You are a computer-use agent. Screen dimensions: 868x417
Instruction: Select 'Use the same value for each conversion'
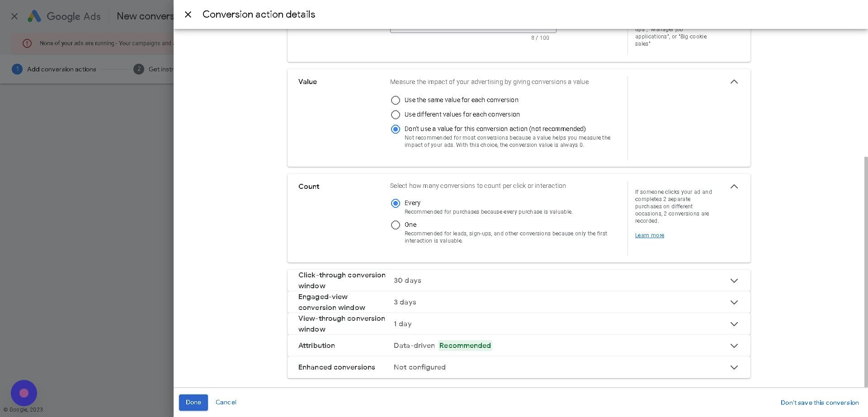point(396,100)
